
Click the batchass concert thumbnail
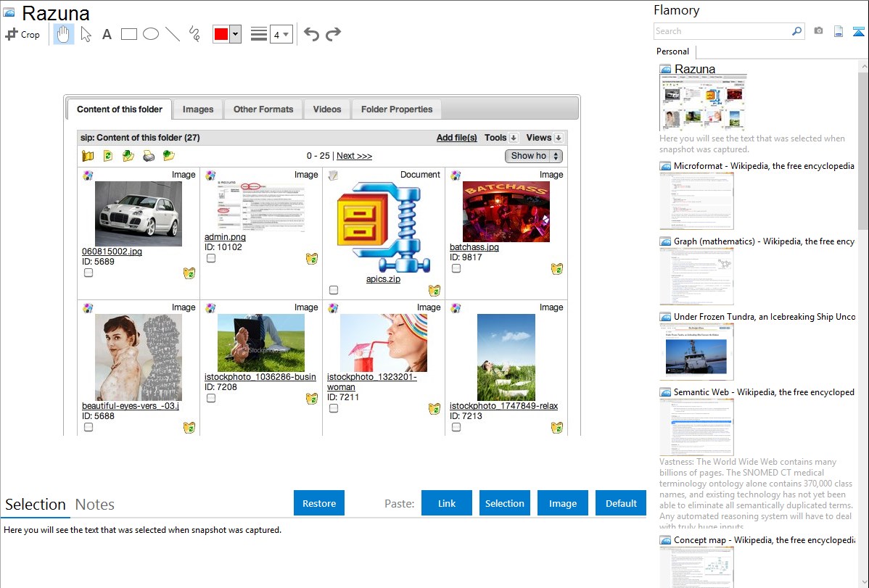coord(506,211)
